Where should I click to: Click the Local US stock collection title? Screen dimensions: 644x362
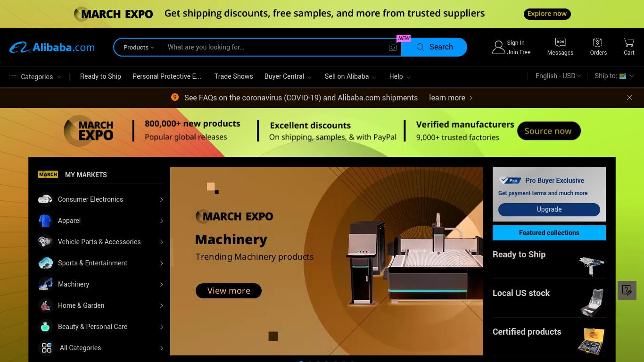click(x=521, y=293)
